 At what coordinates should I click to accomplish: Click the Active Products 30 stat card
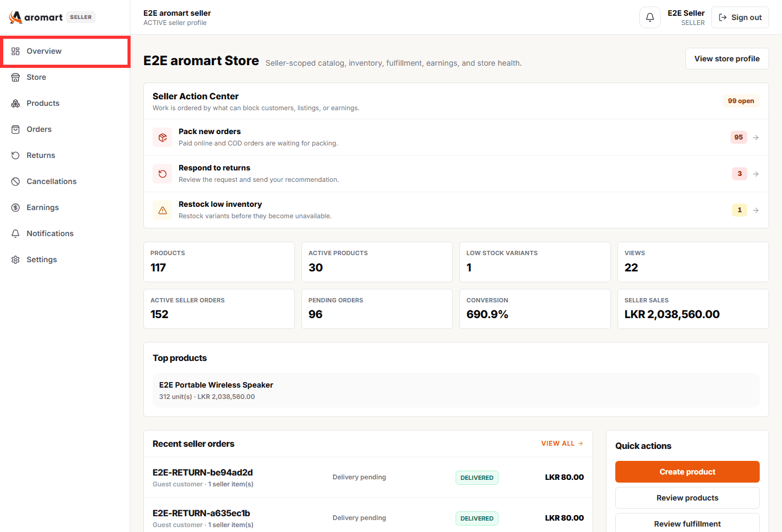tap(377, 262)
